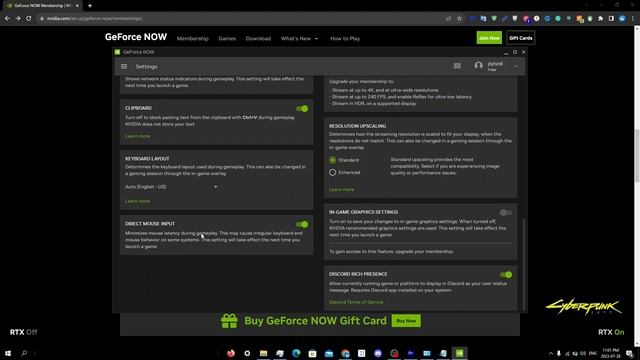The image size is (640, 360).
Task: Launch Premiere Pro from the taskbar
Action: 410,353
